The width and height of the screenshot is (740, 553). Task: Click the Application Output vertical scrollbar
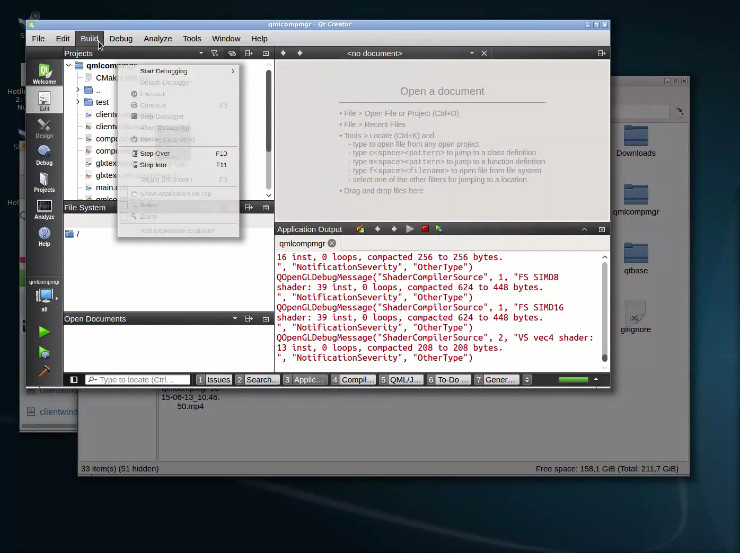[604, 311]
